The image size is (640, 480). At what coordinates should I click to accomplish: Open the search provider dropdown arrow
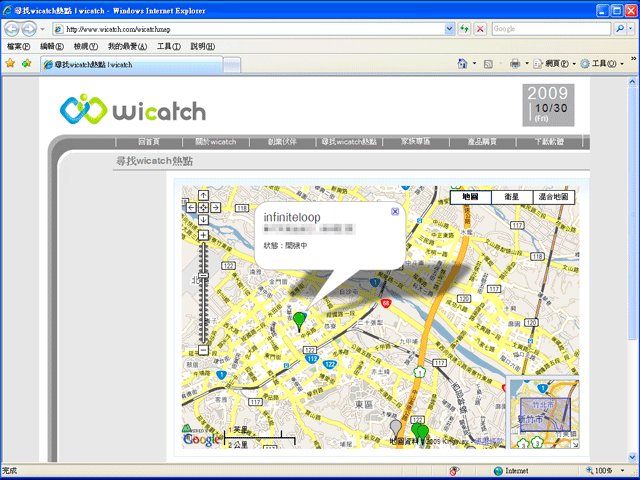pos(631,29)
